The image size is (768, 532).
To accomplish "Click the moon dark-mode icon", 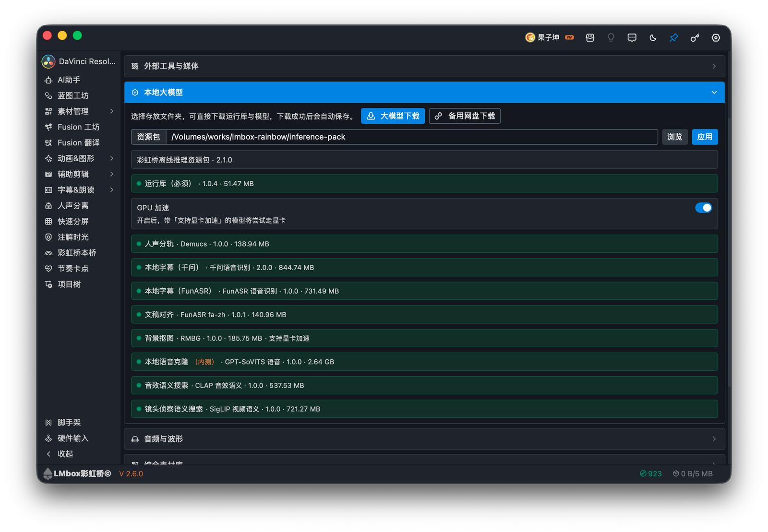I will [653, 37].
